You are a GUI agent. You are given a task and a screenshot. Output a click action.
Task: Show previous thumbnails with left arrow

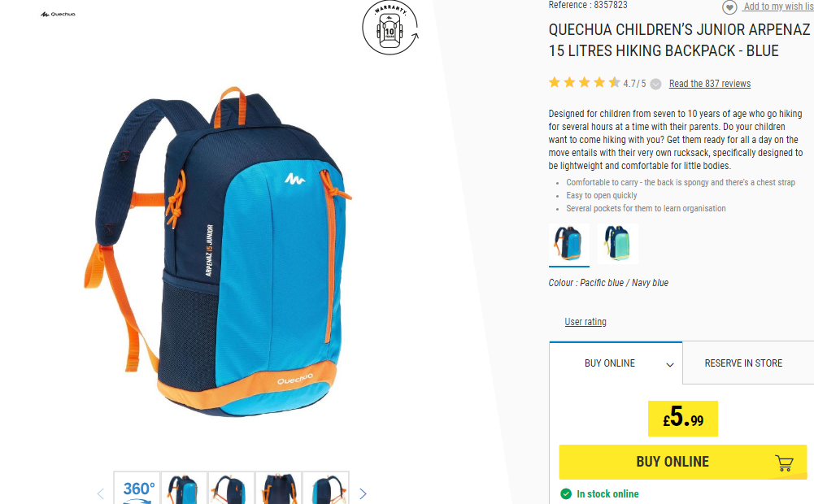(x=101, y=493)
